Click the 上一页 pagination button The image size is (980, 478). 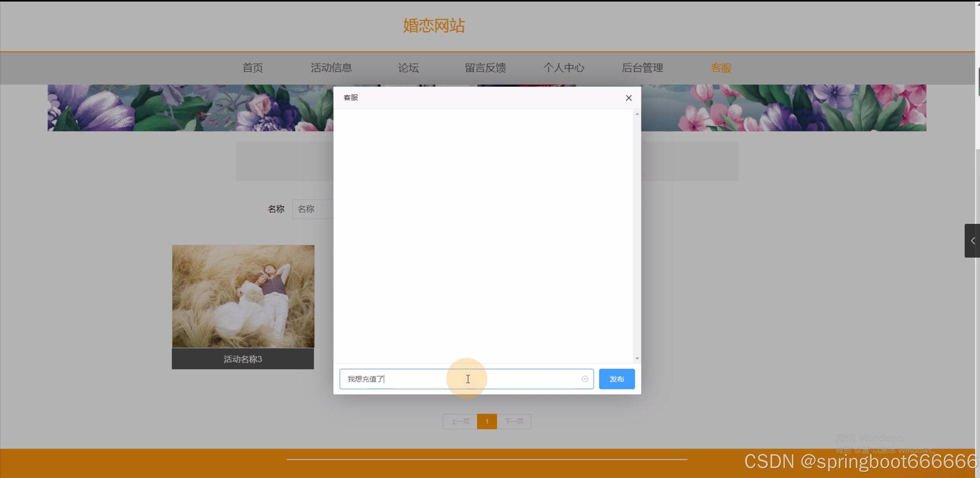(x=460, y=422)
